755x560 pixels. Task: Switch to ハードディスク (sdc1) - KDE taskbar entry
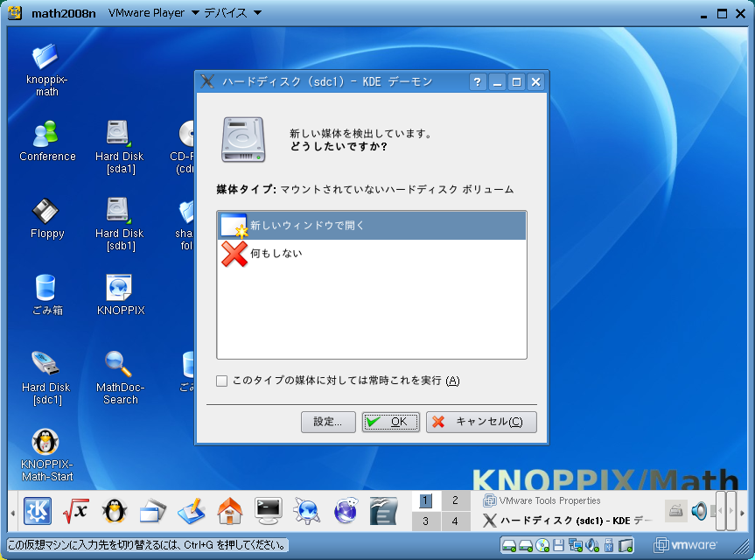coord(568,521)
